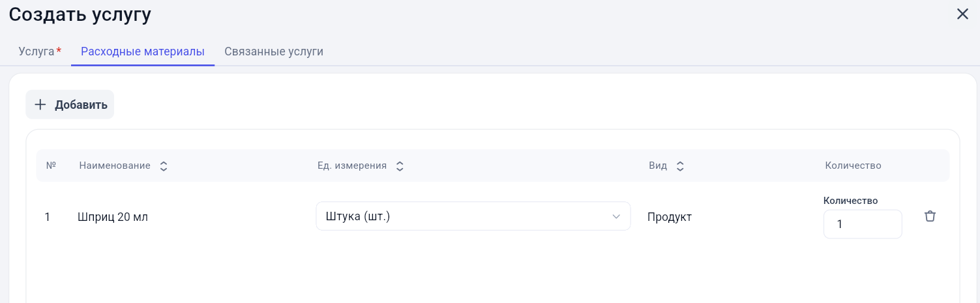This screenshot has width=980, height=303.
Task: Click the Наименование column header text
Action: [115, 166]
